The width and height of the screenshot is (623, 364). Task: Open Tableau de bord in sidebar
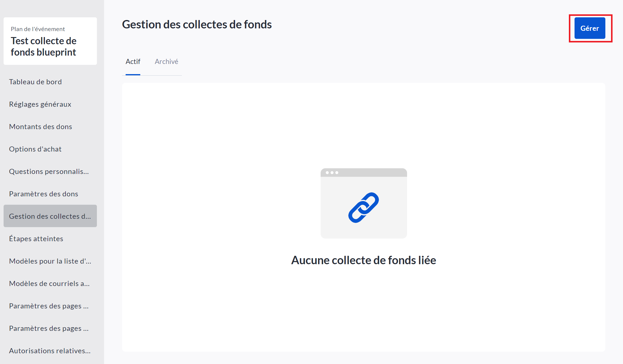(x=35, y=82)
